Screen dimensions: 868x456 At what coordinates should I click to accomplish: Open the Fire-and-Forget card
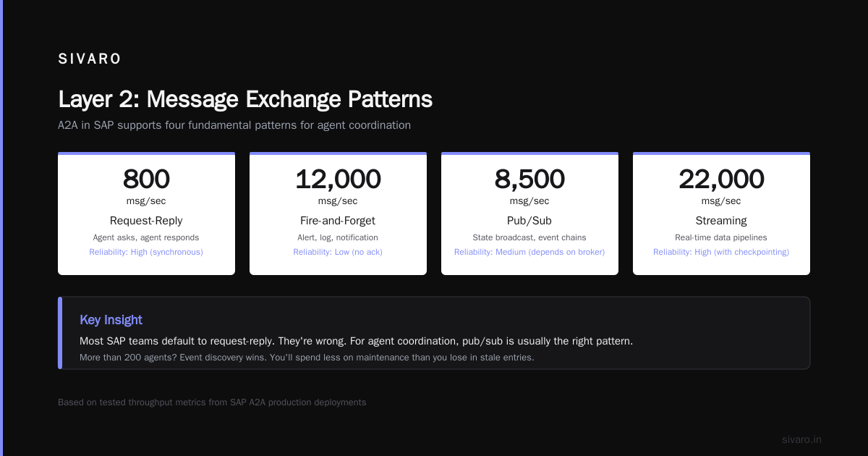coord(338,214)
